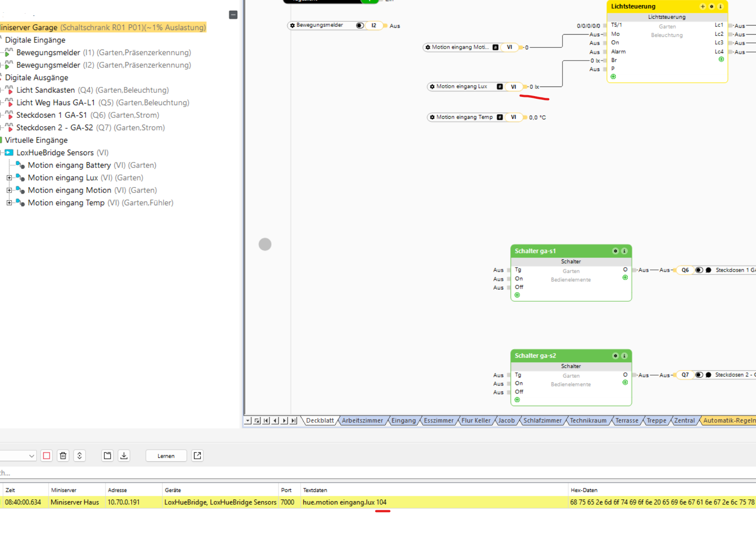Image resolution: width=756 pixels, height=538 pixels.
Task: Switch to the Arbeitszimmer page tab
Action: [x=363, y=421]
